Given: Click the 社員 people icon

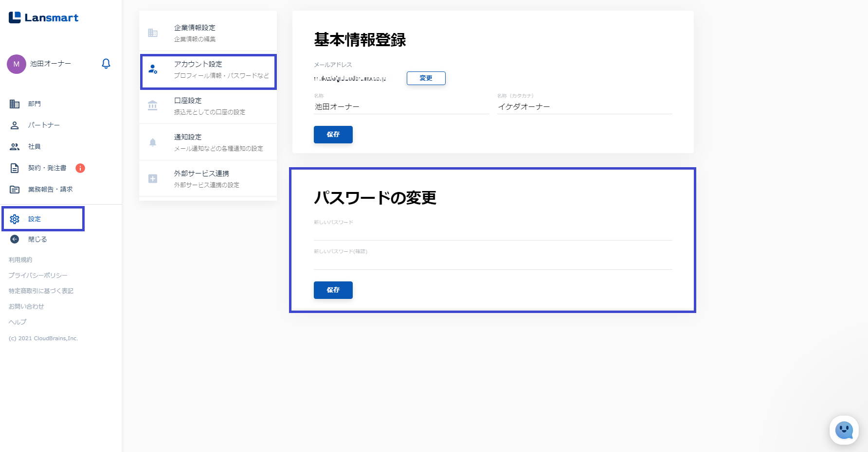Looking at the screenshot, I should (x=15, y=147).
